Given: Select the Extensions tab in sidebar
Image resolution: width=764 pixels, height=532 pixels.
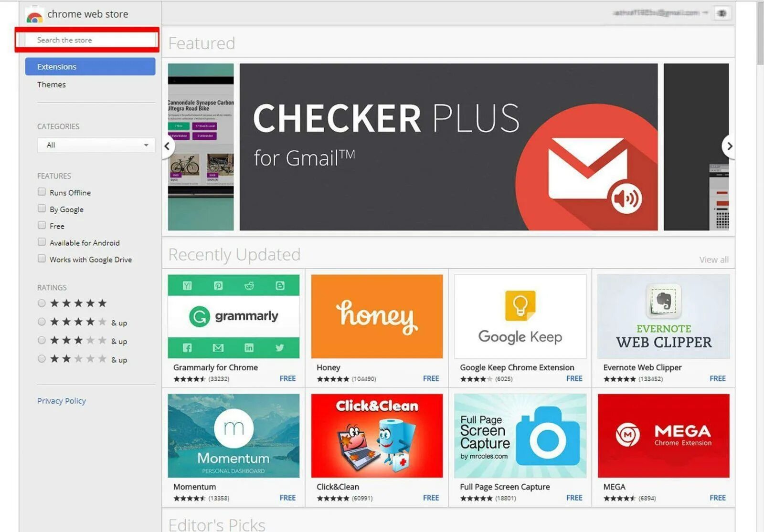Looking at the screenshot, I should point(90,66).
